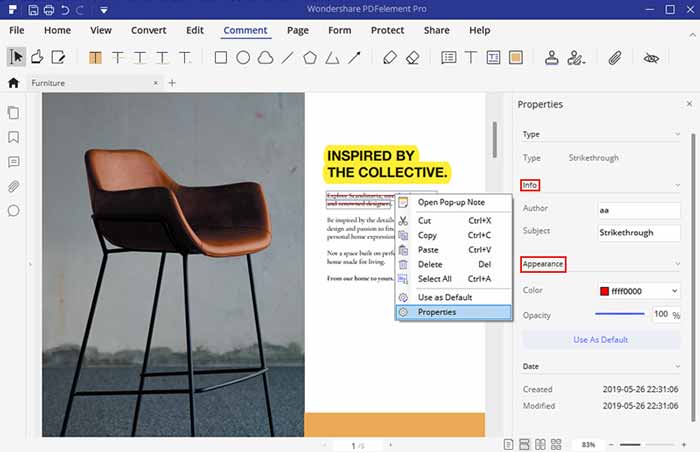
Task: Collapse the Appearance section chevron
Action: click(x=677, y=264)
